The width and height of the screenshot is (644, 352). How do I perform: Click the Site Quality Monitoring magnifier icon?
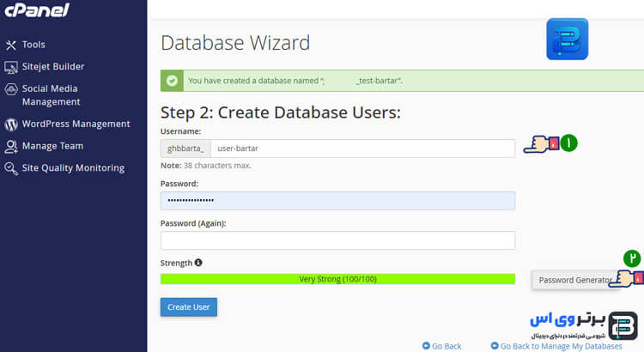[x=11, y=169]
